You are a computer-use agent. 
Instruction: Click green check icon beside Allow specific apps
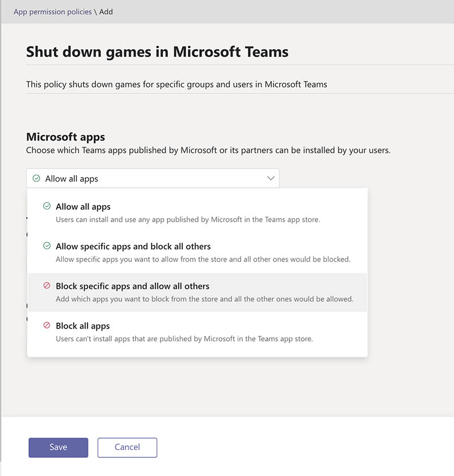click(47, 246)
